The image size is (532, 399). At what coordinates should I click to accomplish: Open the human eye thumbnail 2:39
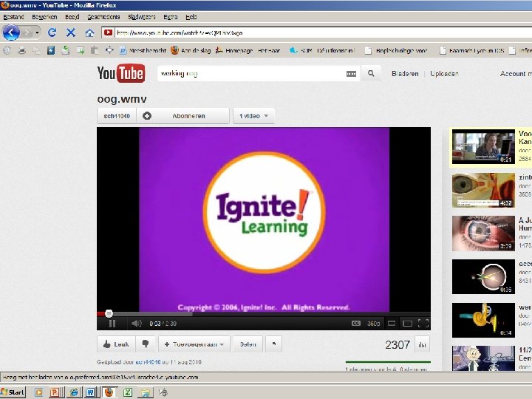483,233
